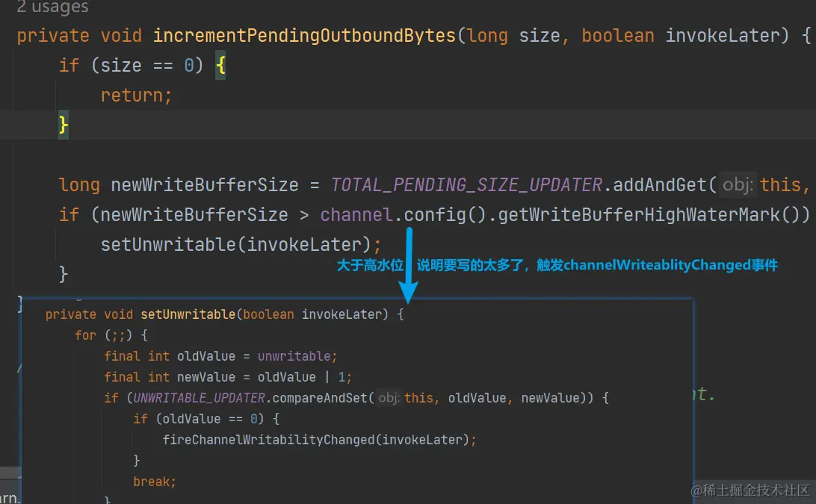Image resolution: width=816 pixels, height=504 pixels.
Task: Select 'boolean' keyword before invokeLater in incrementPendingOutboundBytes
Action: [618, 35]
